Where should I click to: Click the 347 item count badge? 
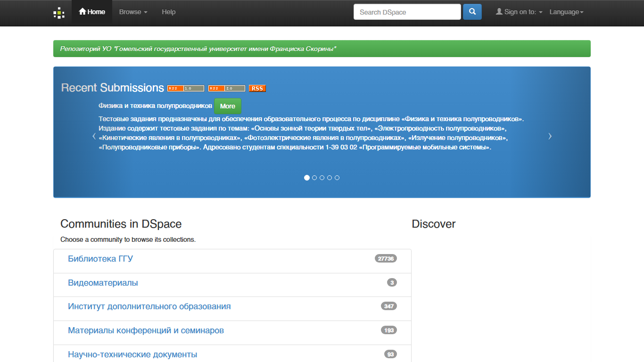pos(389,306)
